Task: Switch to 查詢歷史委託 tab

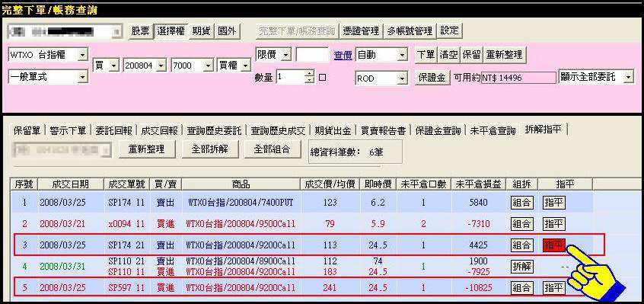Action: click(x=214, y=131)
